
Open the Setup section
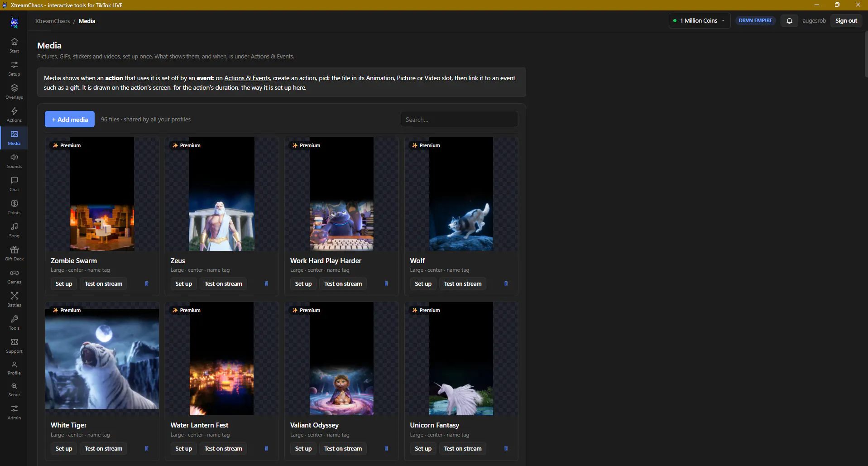point(14,68)
